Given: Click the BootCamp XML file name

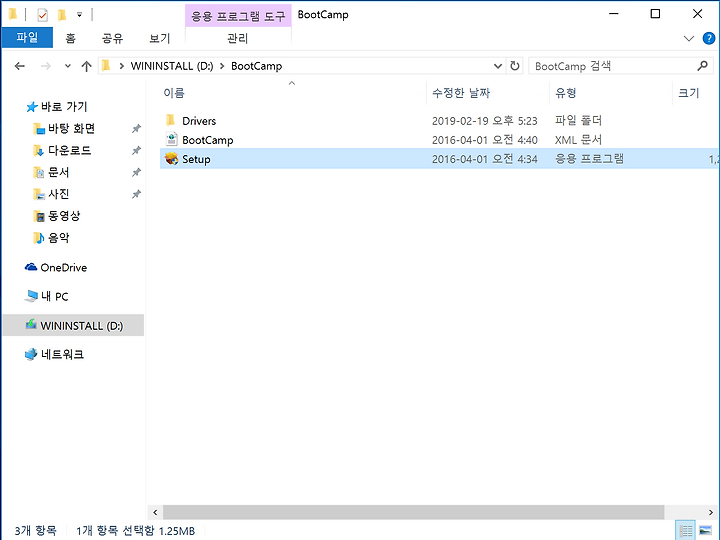Looking at the screenshot, I should [208, 140].
